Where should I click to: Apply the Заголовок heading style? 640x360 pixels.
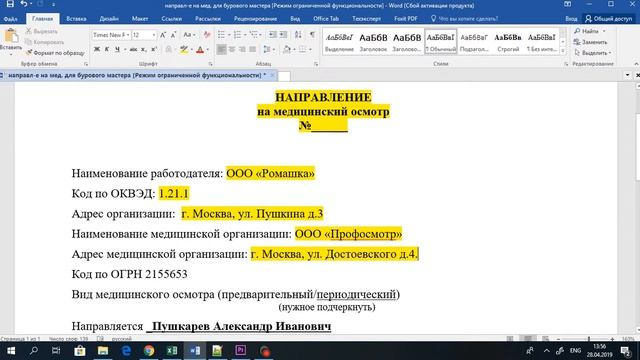(x=373, y=41)
